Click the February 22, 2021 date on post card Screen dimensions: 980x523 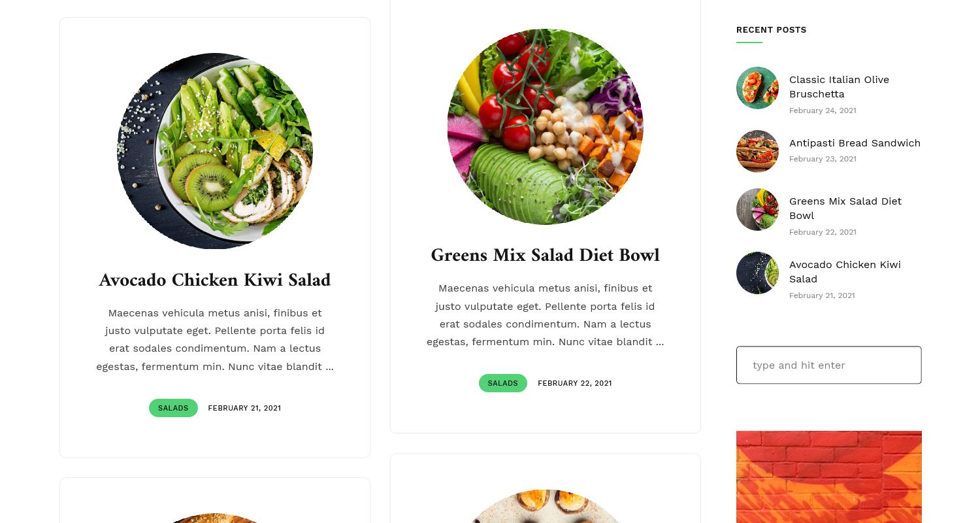[575, 383]
